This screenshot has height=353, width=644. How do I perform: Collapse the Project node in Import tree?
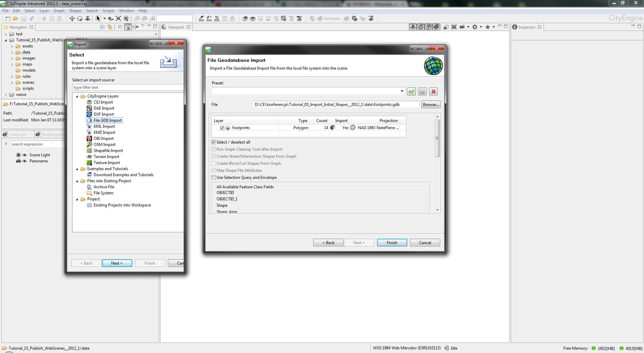[77, 199]
